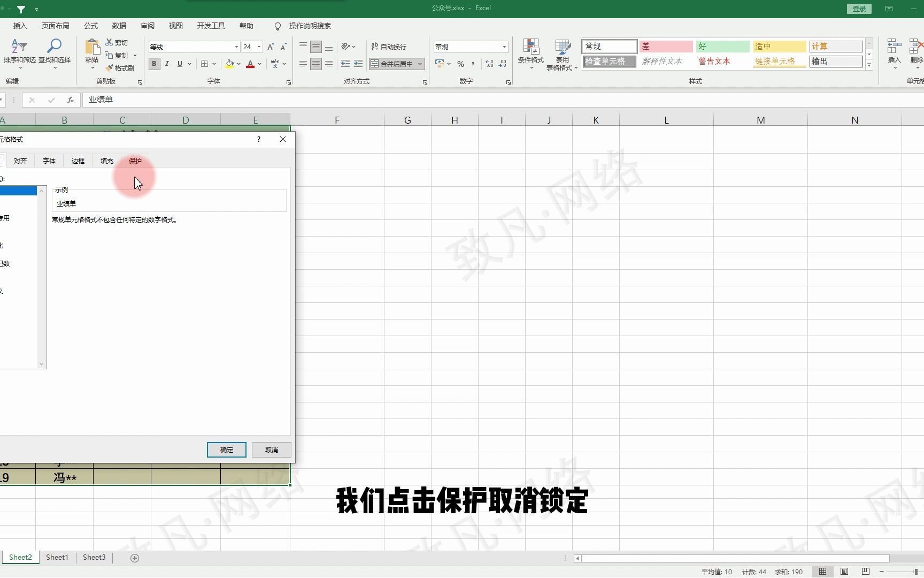
Task: Click accounting number format icon
Action: tap(440, 64)
